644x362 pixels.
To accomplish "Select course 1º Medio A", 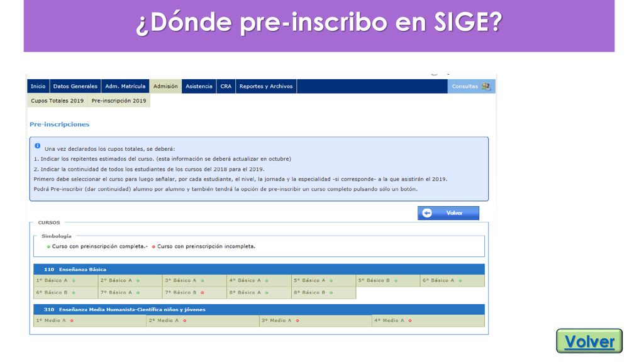I will [90, 321].
